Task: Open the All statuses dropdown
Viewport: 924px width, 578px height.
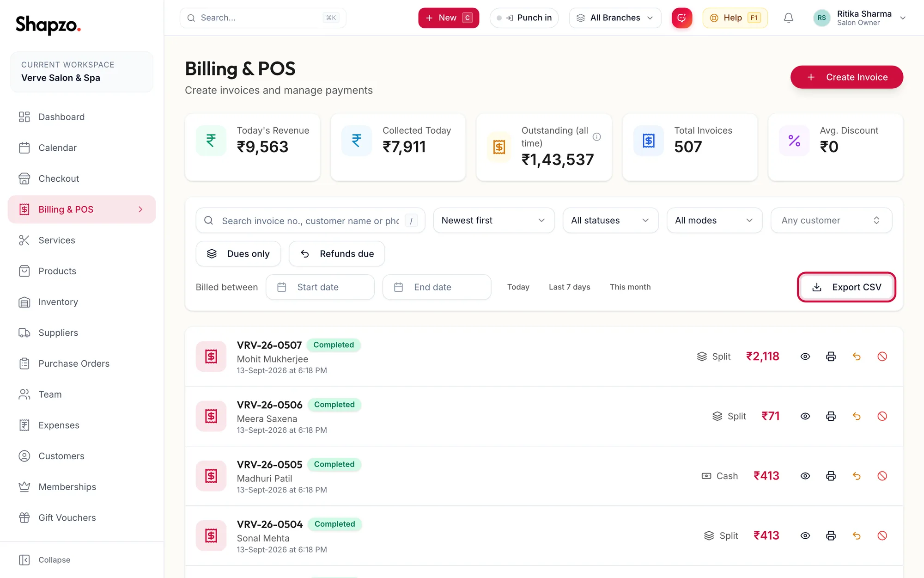Action: pos(610,221)
